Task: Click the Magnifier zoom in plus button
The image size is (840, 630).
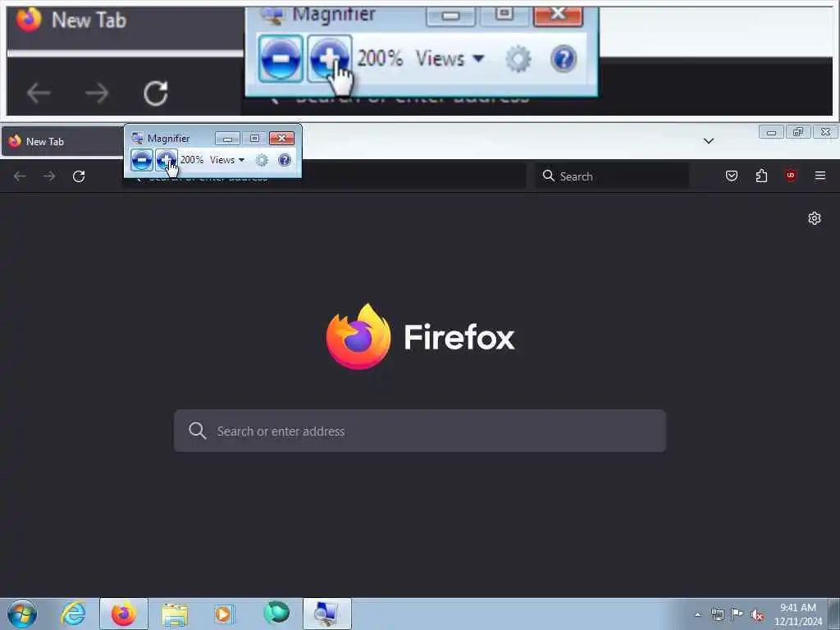Action: point(166,160)
